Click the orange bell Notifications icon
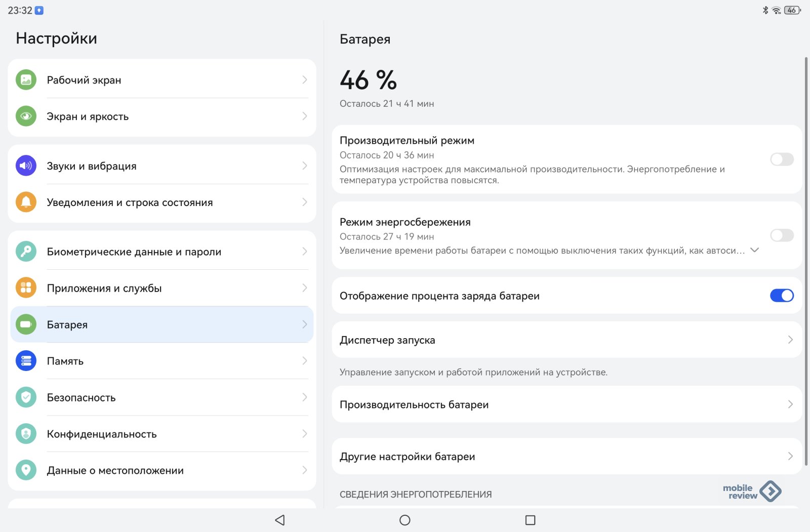The height and width of the screenshot is (532, 810). (26, 202)
